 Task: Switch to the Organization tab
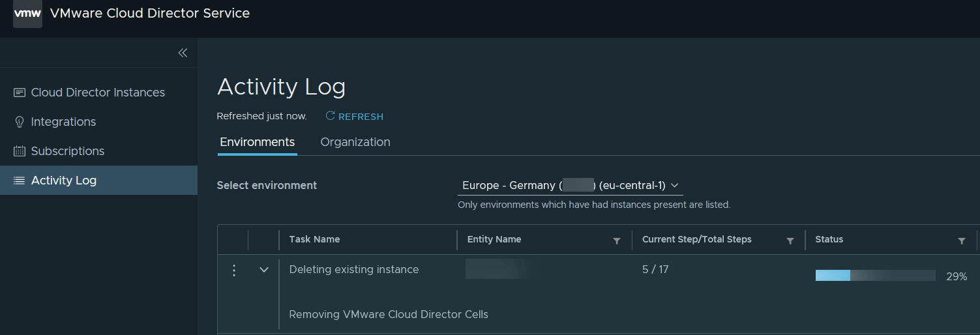pyautogui.click(x=355, y=142)
